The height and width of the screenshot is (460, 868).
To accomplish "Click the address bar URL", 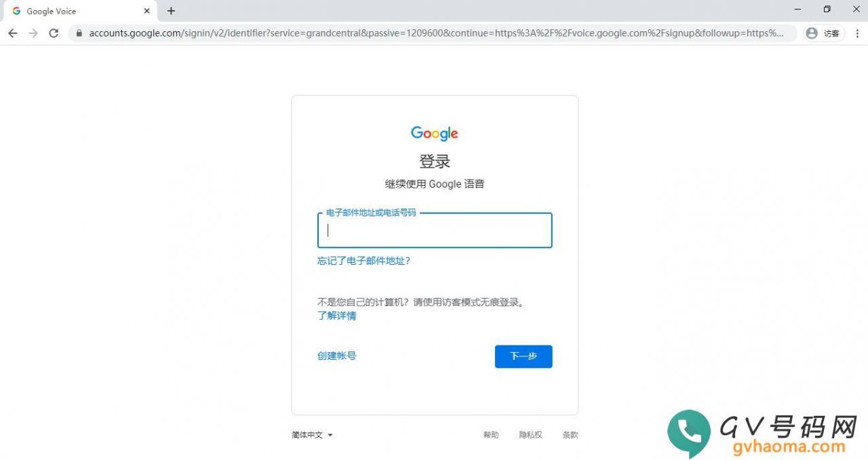I will (x=436, y=33).
